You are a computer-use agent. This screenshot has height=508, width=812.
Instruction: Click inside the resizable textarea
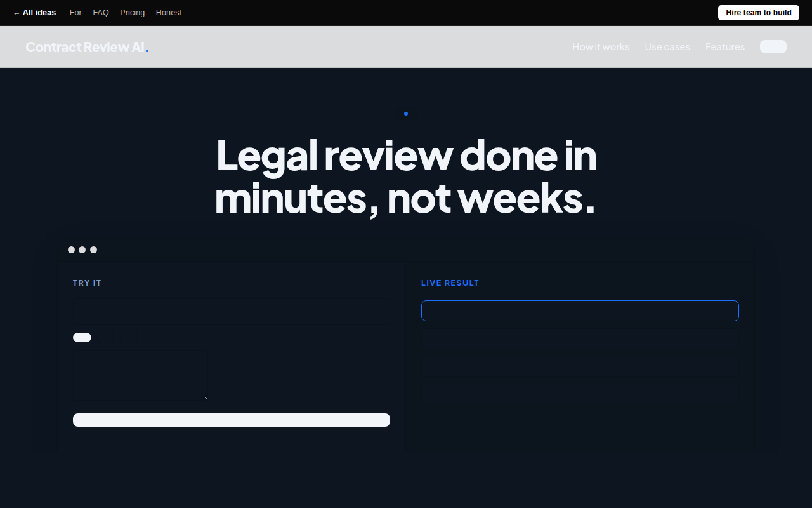click(x=140, y=375)
